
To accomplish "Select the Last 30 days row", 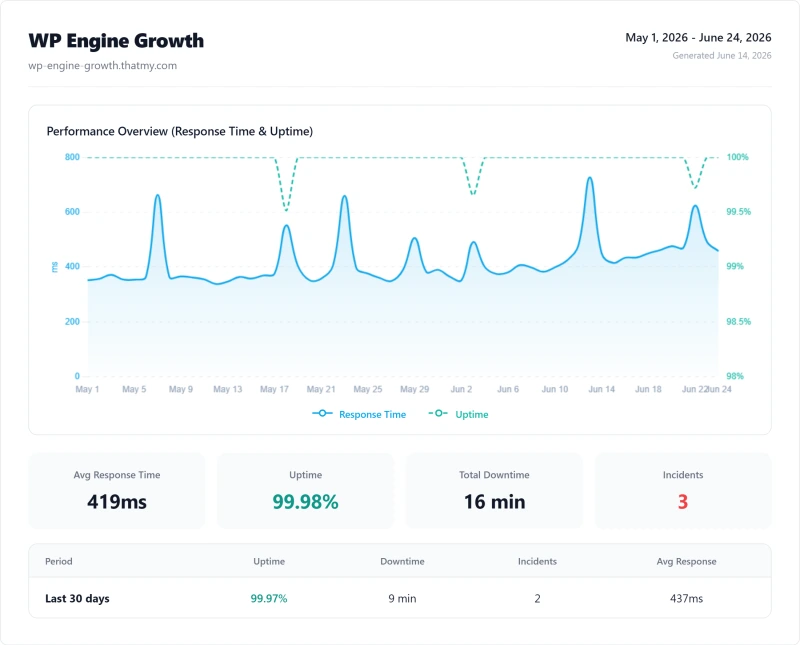I will (x=400, y=598).
